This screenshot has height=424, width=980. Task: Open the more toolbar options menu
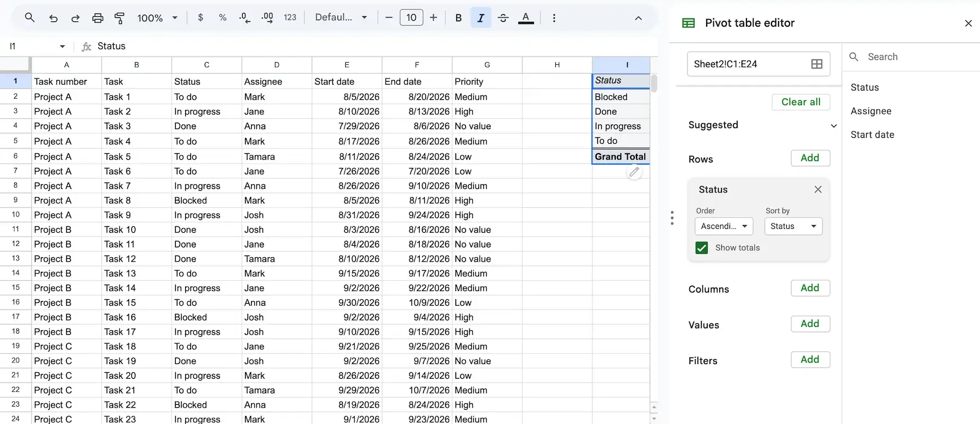coord(554,18)
